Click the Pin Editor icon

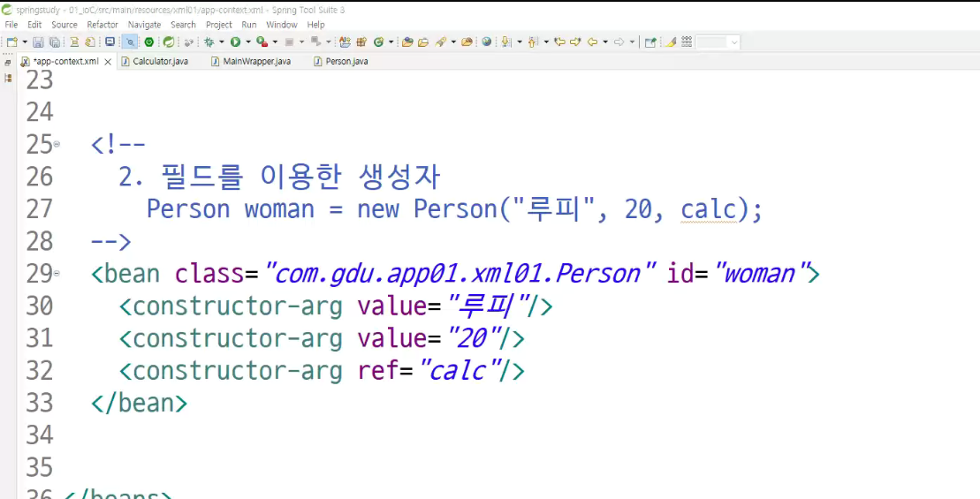pyautogui.click(x=650, y=42)
